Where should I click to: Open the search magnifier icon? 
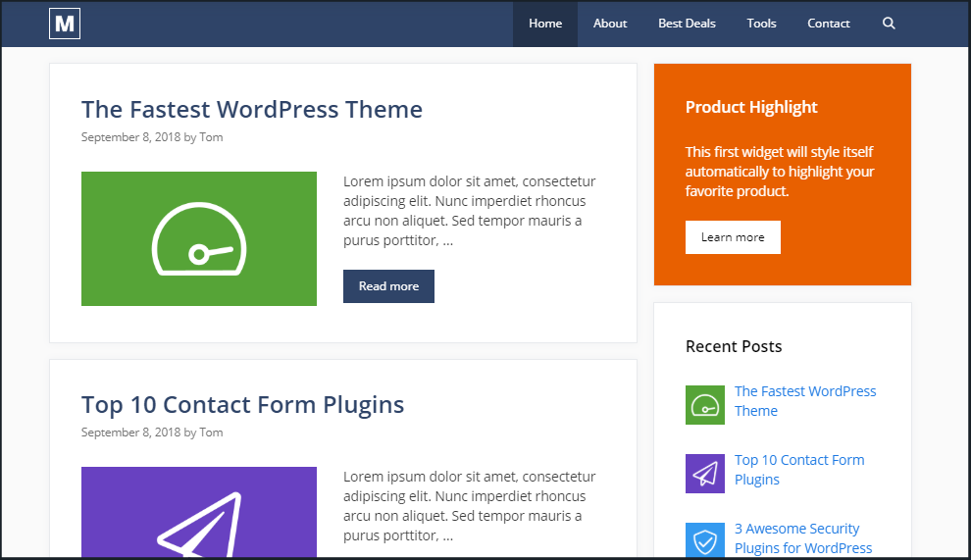(889, 24)
